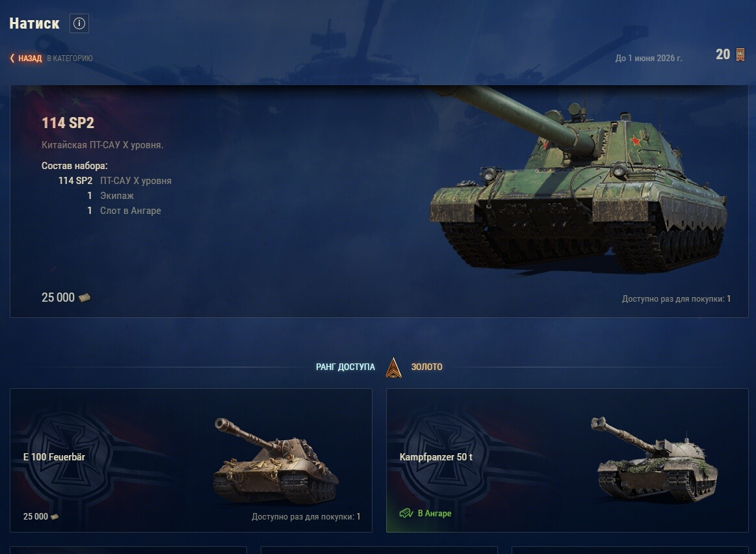Click the Слот в Ангаре bundle item

131,210
